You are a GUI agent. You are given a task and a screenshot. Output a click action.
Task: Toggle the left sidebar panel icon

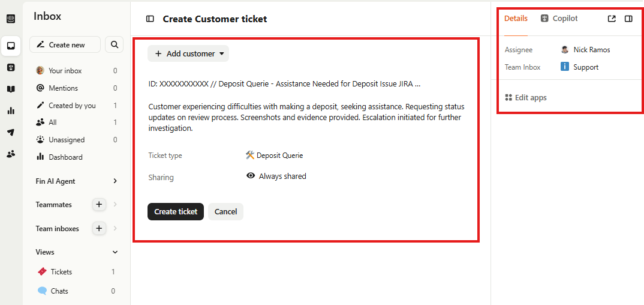[150, 19]
